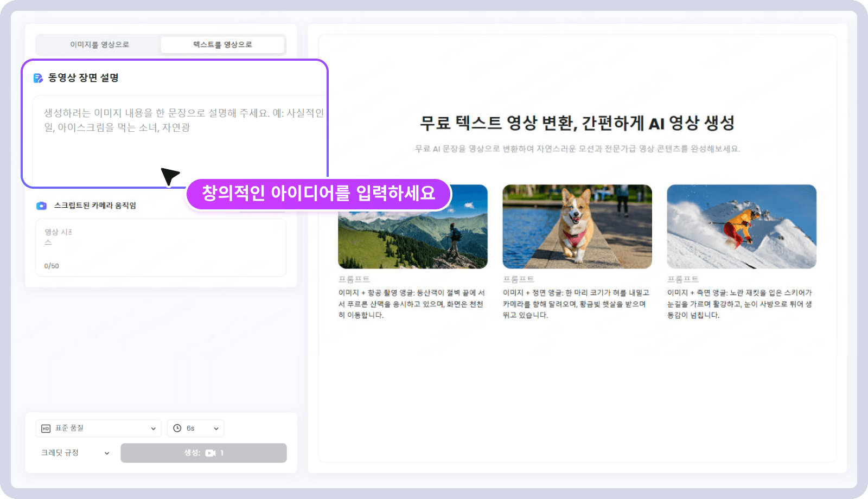Open the mountain hiker sample thumbnail
Viewport: 868px width, 499px height.
point(413,227)
